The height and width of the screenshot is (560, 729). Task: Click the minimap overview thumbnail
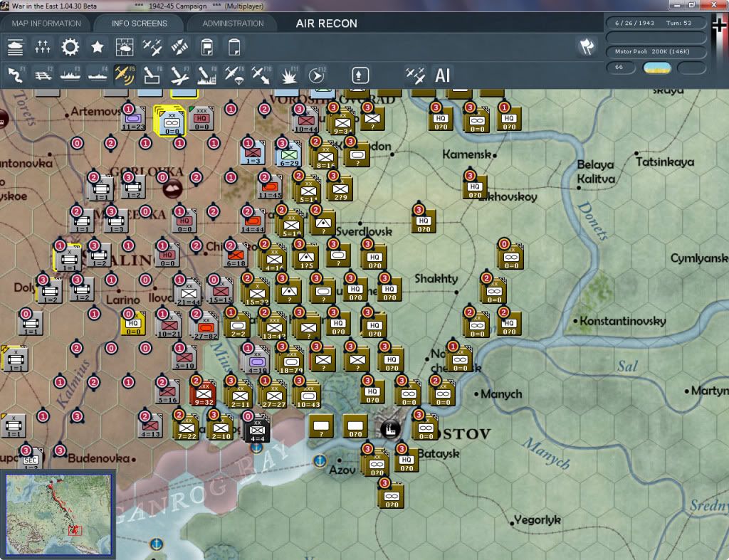click(58, 514)
